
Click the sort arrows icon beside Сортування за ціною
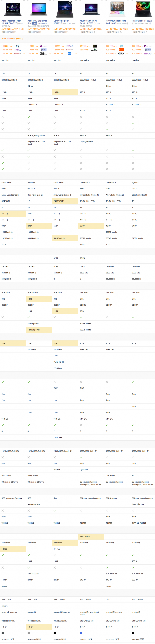point(23,39)
